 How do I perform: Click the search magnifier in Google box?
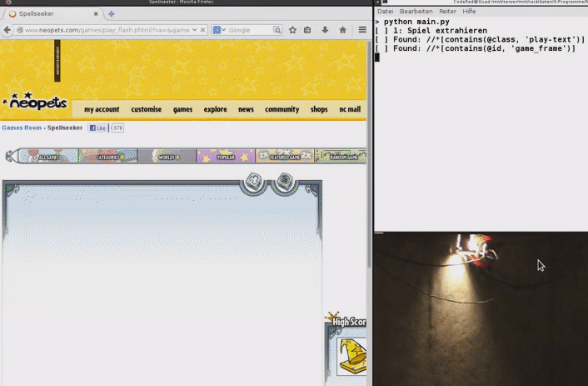point(277,30)
